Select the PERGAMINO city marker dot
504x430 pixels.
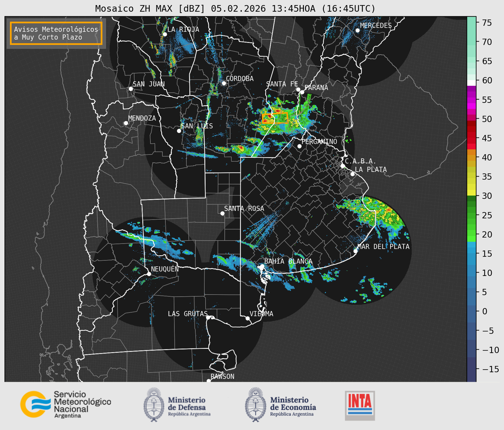[x=299, y=146]
